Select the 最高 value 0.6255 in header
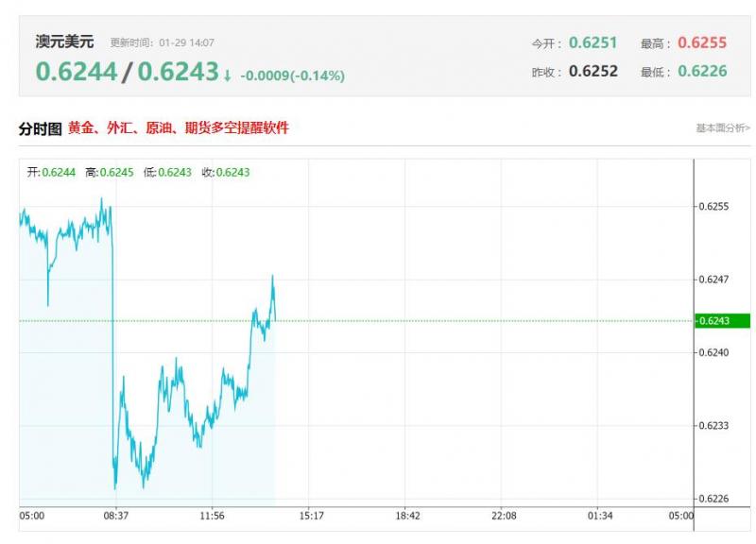Viewport: 756px width, 544px height. (702, 42)
